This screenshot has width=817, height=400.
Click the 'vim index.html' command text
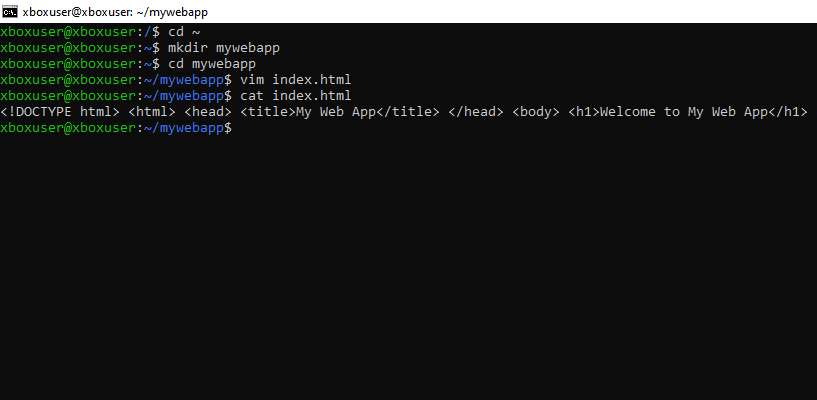point(296,80)
